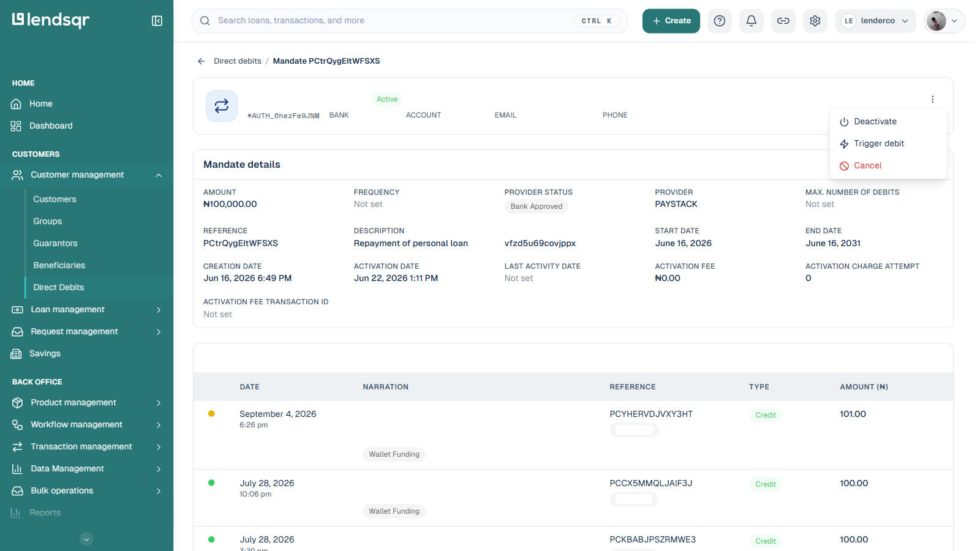The image size is (980, 551).
Task: Open notifications bell icon
Action: pos(752,21)
